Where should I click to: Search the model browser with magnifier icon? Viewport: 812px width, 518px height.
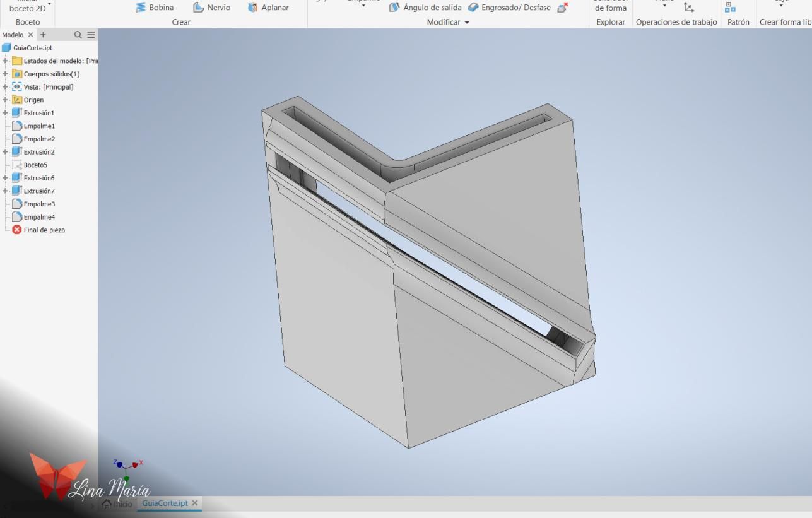(x=78, y=35)
